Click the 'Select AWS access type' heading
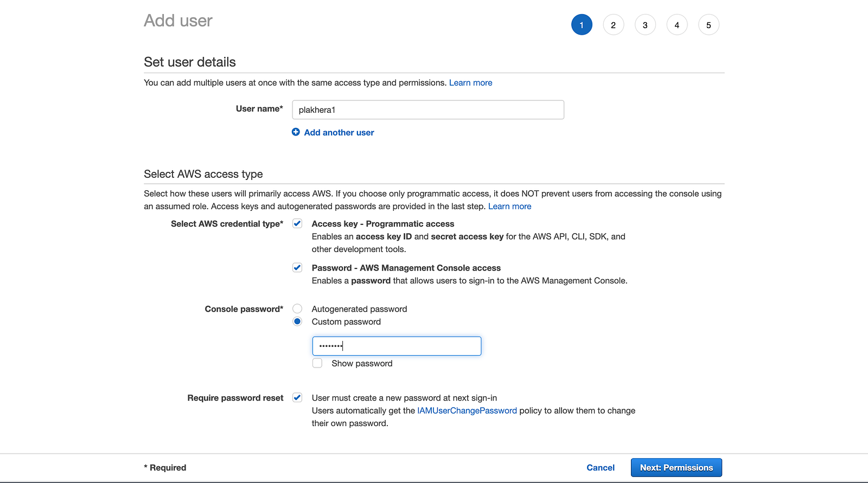868x483 pixels. [203, 174]
